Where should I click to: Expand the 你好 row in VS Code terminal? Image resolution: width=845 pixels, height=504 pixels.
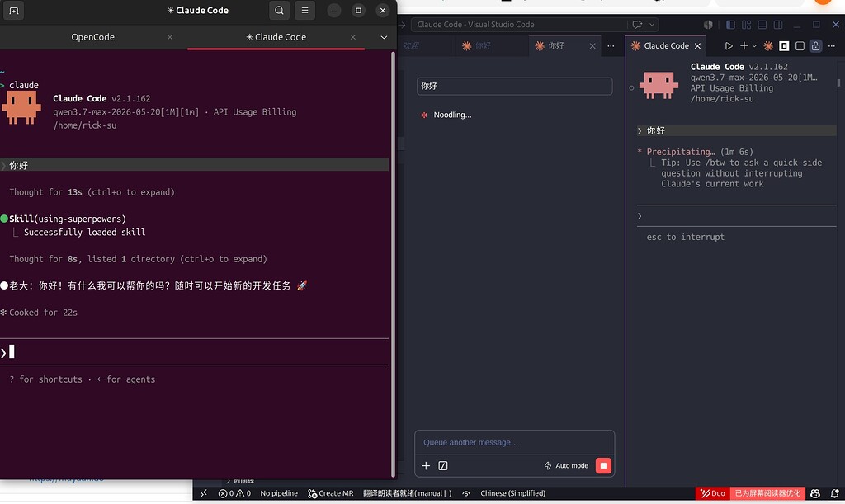[737, 130]
